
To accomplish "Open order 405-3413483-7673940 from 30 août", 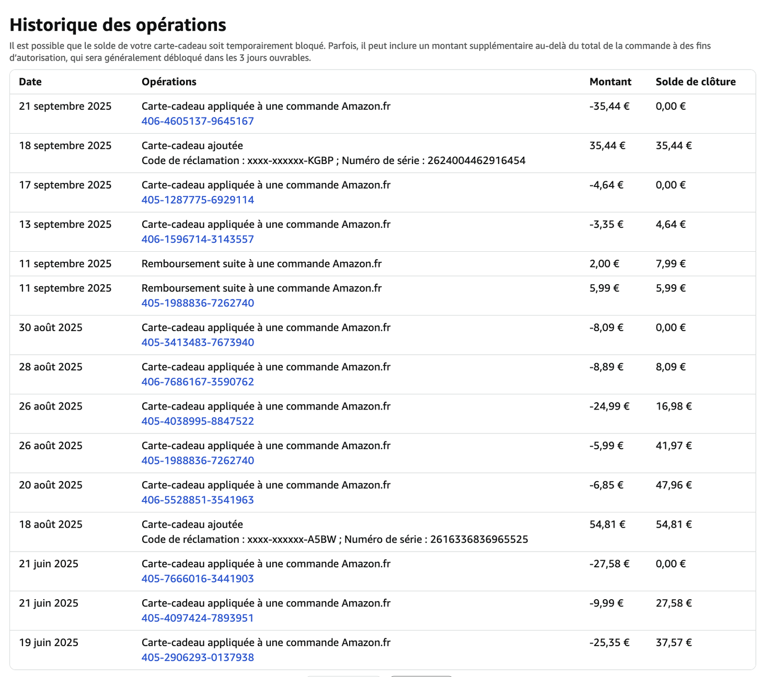I will (x=198, y=343).
